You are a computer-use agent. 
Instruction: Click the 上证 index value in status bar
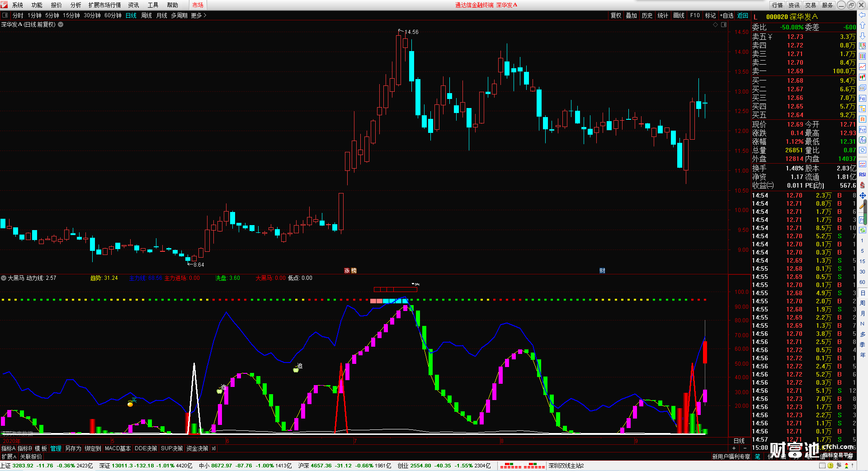click(x=23, y=466)
